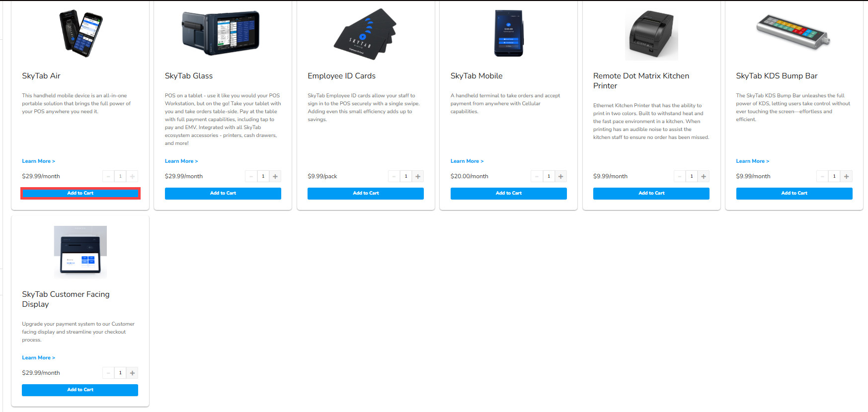Open Learn More for SkyTab Mobile

(x=467, y=161)
